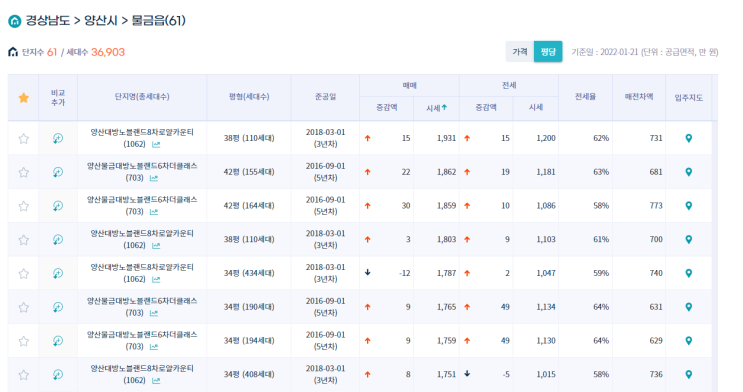Click the 준공일 column header
Screen dimensions: 743x392
click(326, 97)
